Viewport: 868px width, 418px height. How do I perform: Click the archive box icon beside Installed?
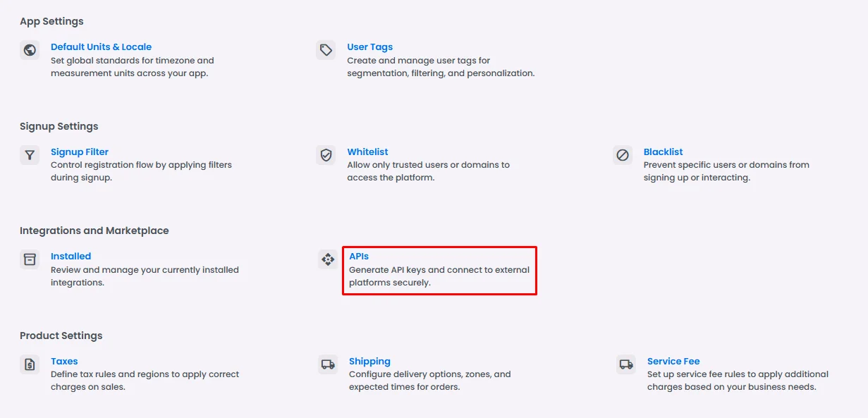30,259
